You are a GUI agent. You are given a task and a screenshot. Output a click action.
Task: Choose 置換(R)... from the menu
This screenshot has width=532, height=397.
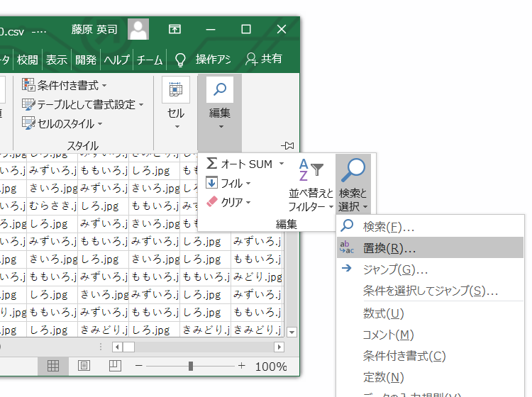tap(431, 248)
